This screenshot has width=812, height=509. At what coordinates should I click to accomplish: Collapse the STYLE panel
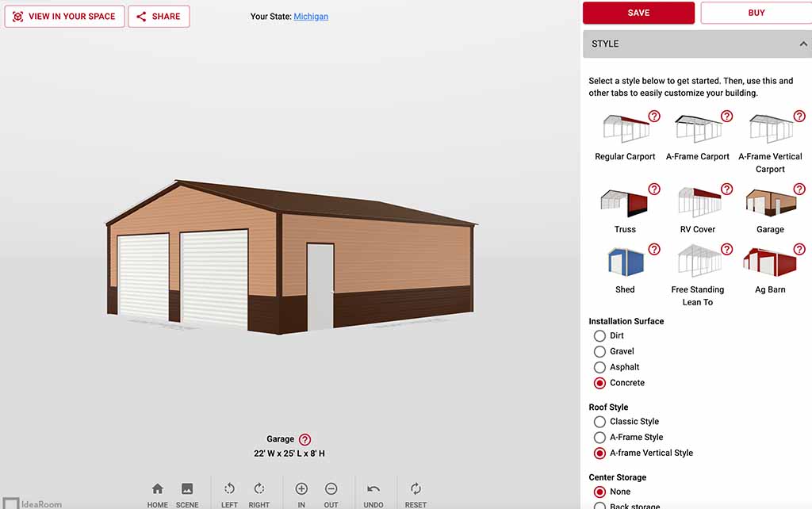[x=801, y=44]
